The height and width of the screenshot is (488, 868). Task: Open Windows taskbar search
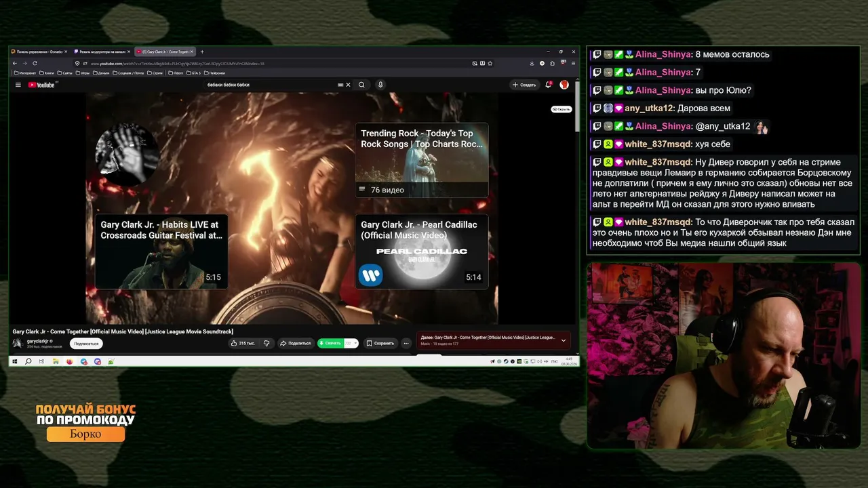(x=28, y=361)
